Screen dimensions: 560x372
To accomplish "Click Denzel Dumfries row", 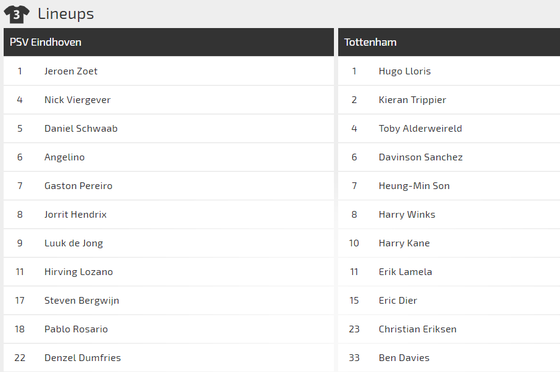I will (x=169, y=358).
